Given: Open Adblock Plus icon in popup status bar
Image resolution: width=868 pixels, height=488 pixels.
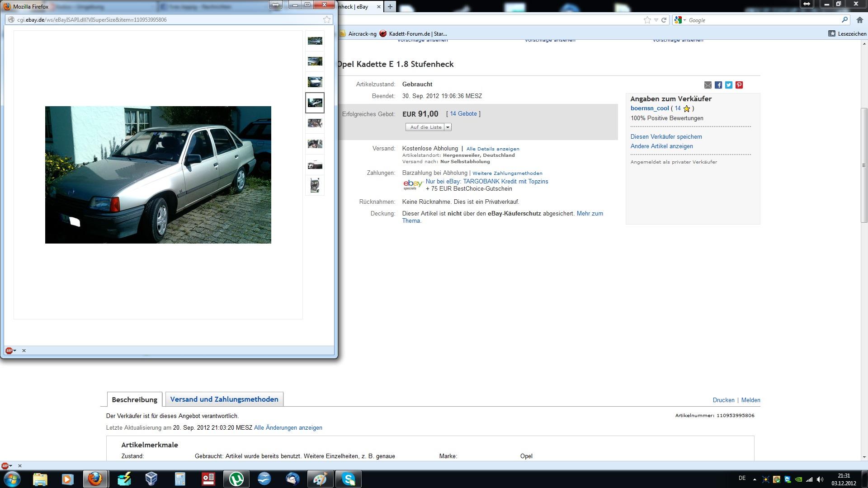Looking at the screenshot, I should click(x=9, y=351).
